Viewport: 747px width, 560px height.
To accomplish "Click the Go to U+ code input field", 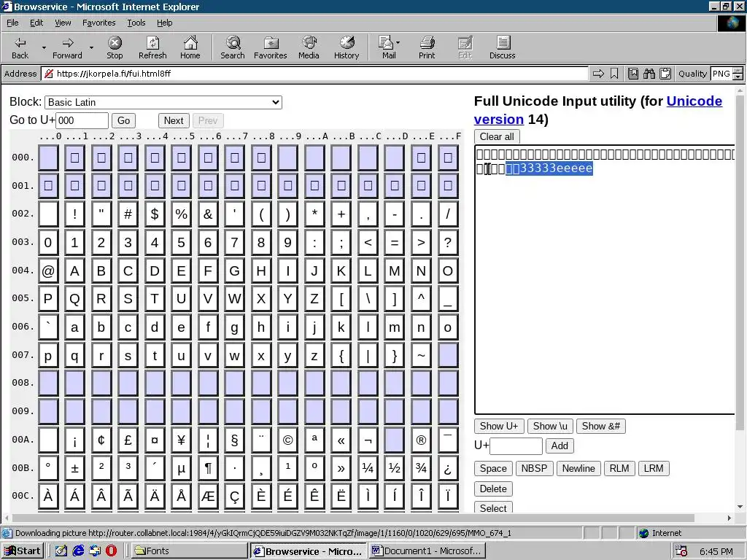I will 82,120.
